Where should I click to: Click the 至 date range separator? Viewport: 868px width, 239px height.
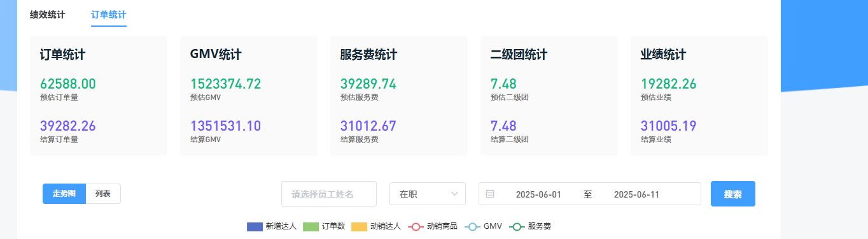tap(587, 194)
